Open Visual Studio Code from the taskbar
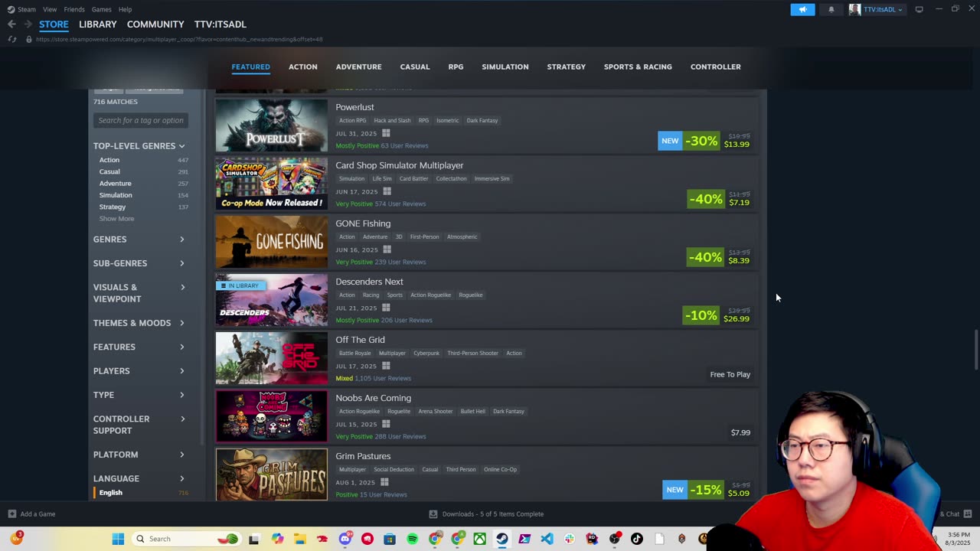The height and width of the screenshot is (551, 980). click(x=547, y=539)
